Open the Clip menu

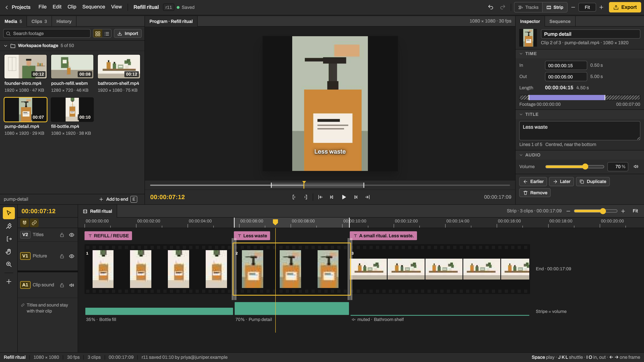(72, 7)
